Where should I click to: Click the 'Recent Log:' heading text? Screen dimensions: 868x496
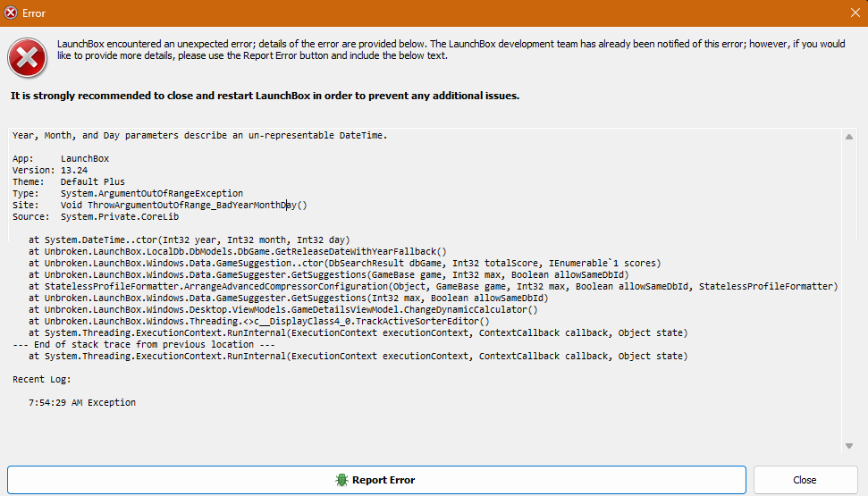pos(42,380)
